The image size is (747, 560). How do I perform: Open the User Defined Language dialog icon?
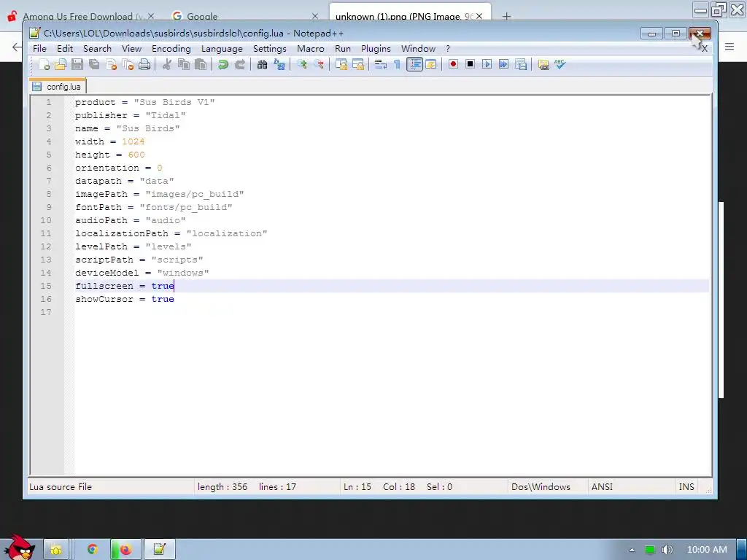point(431,64)
